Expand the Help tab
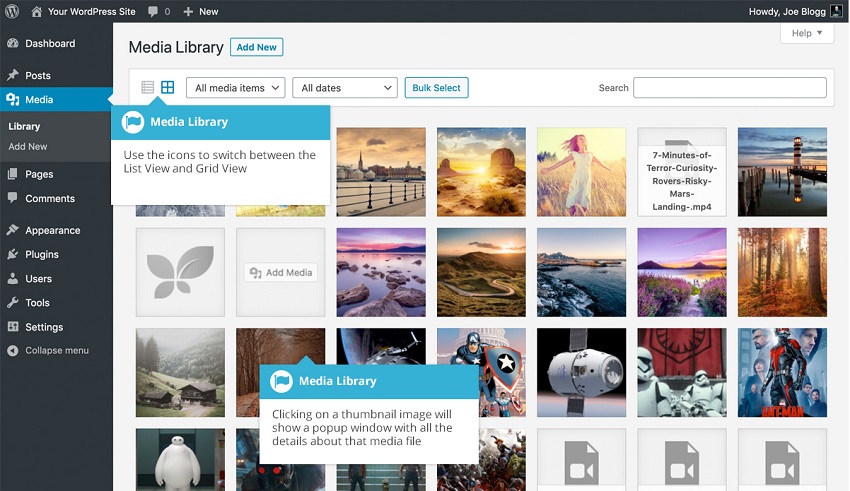This screenshot has height=491, width=850. [x=807, y=33]
